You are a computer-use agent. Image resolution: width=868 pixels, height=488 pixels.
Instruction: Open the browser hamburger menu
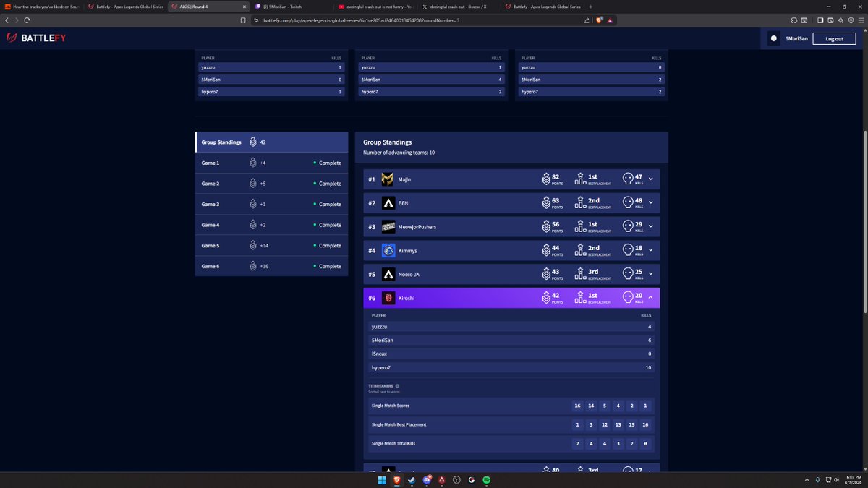pos(860,20)
